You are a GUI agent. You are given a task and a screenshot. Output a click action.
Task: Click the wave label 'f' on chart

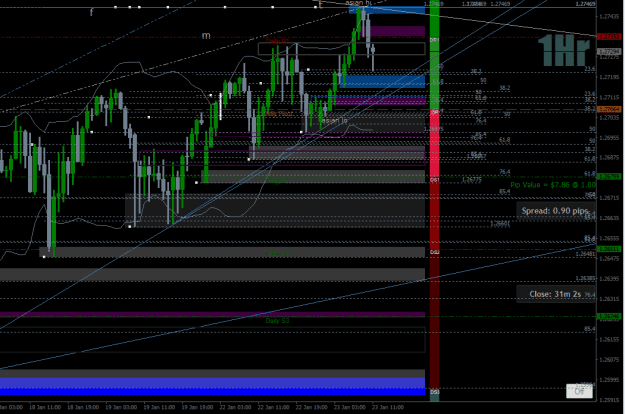click(x=91, y=12)
